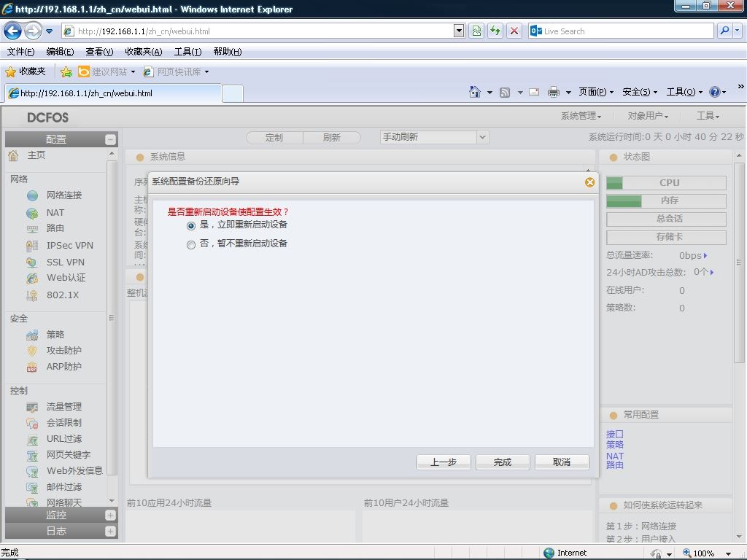Screen dimensions: 747x560
Task: Click the IE help question mark icon
Action: pyautogui.click(x=715, y=92)
